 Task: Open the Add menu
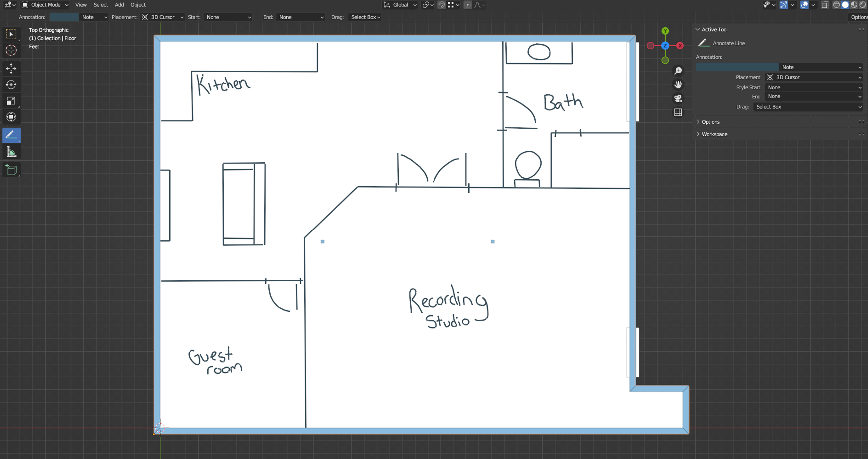coord(119,5)
